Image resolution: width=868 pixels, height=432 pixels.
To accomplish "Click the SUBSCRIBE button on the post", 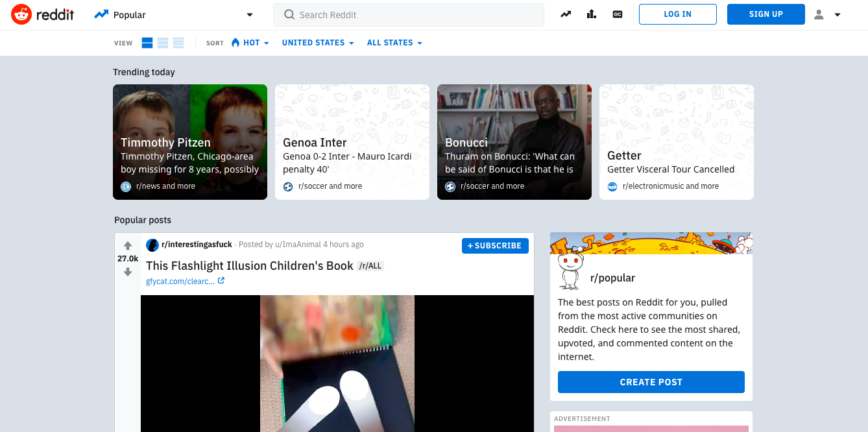I will [x=495, y=246].
